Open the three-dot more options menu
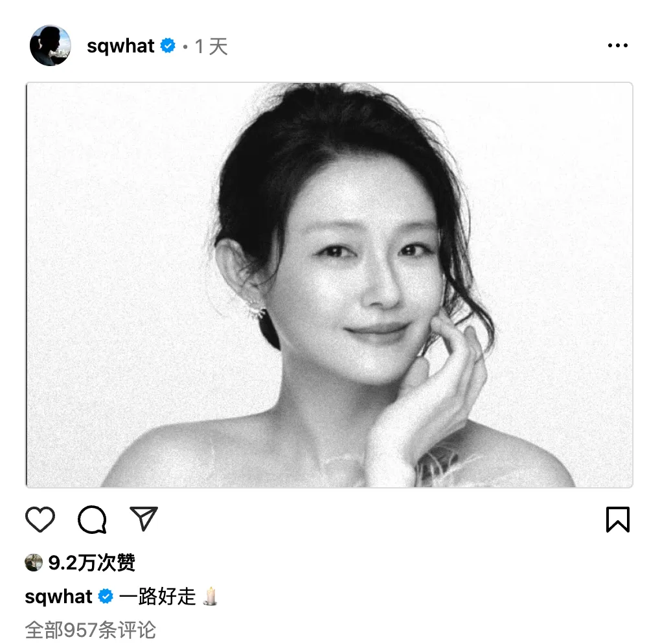The height and width of the screenshot is (644, 649). [x=617, y=45]
